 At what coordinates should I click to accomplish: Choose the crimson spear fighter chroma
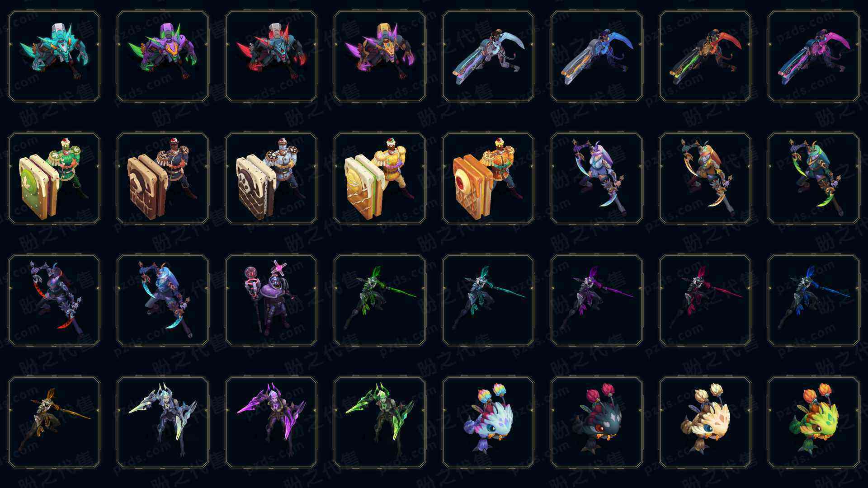pos(705,300)
